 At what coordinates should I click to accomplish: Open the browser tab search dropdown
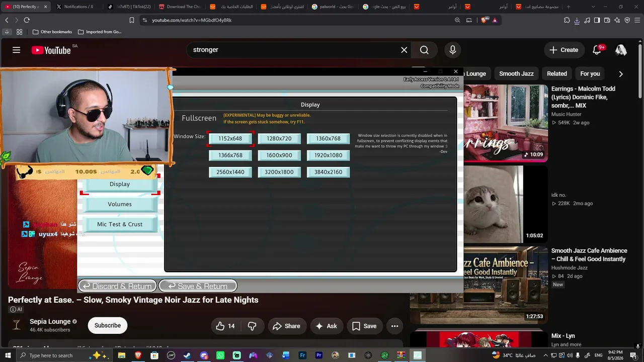[x=593, y=7]
